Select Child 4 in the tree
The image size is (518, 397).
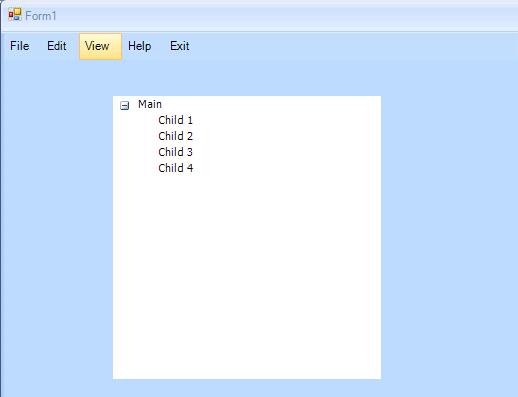pyautogui.click(x=176, y=168)
